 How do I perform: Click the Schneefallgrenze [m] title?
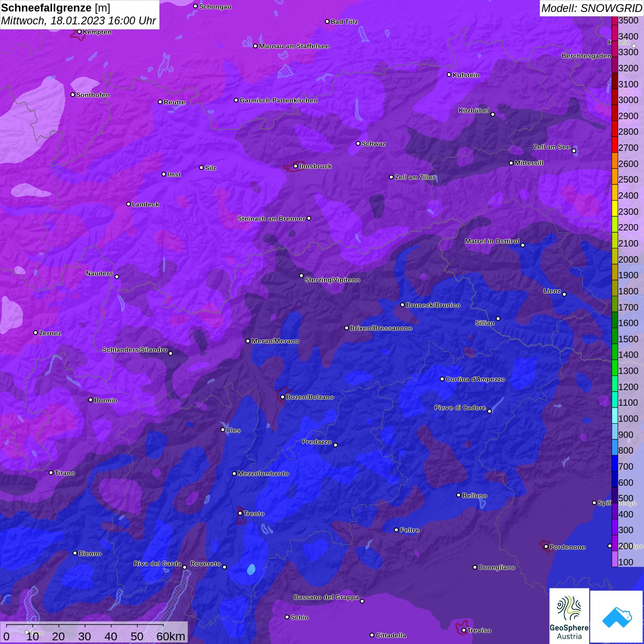click(56, 8)
